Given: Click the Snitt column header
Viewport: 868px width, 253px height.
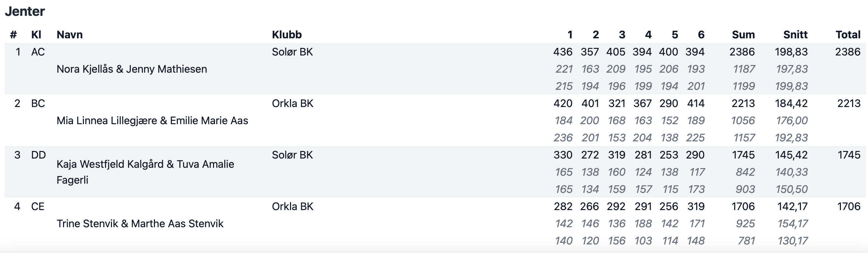Looking at the screenshot, I should point(795,34).
